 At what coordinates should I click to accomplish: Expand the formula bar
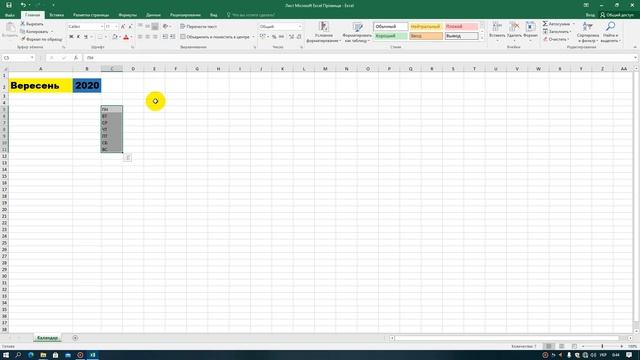(x=635, y=58)
